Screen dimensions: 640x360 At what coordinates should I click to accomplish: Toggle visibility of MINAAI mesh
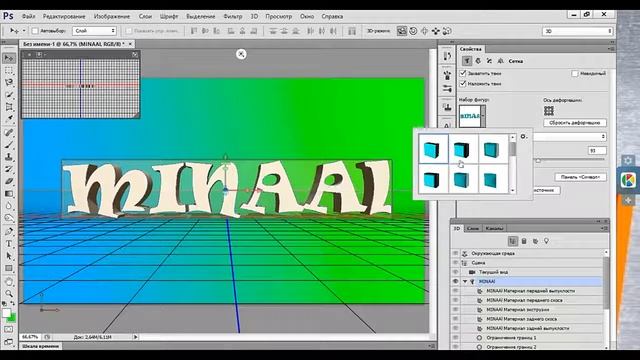[x=455, y=282]
